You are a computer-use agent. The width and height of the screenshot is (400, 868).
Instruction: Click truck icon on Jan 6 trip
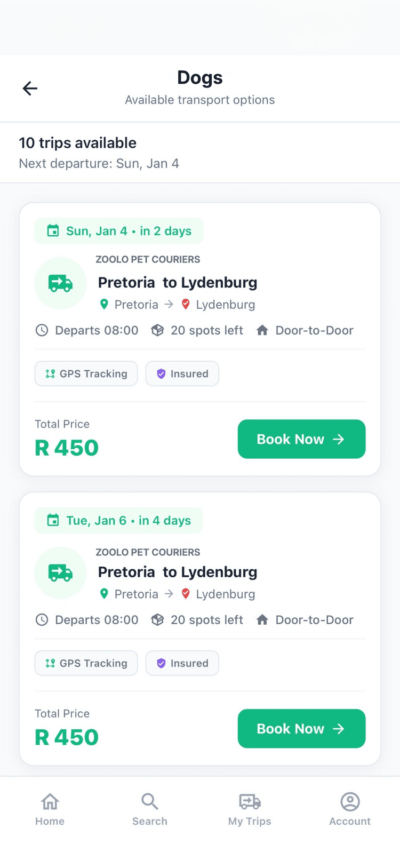60,573
